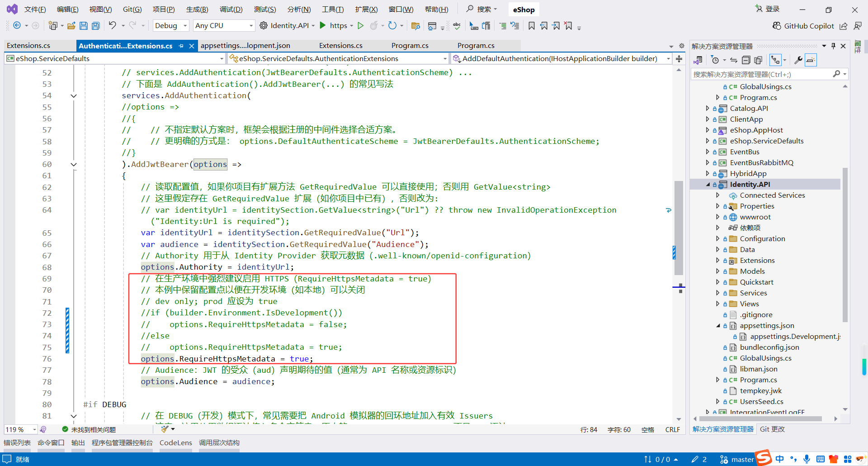Expand the Services folder under Identity.API

[x=718, y=293]
